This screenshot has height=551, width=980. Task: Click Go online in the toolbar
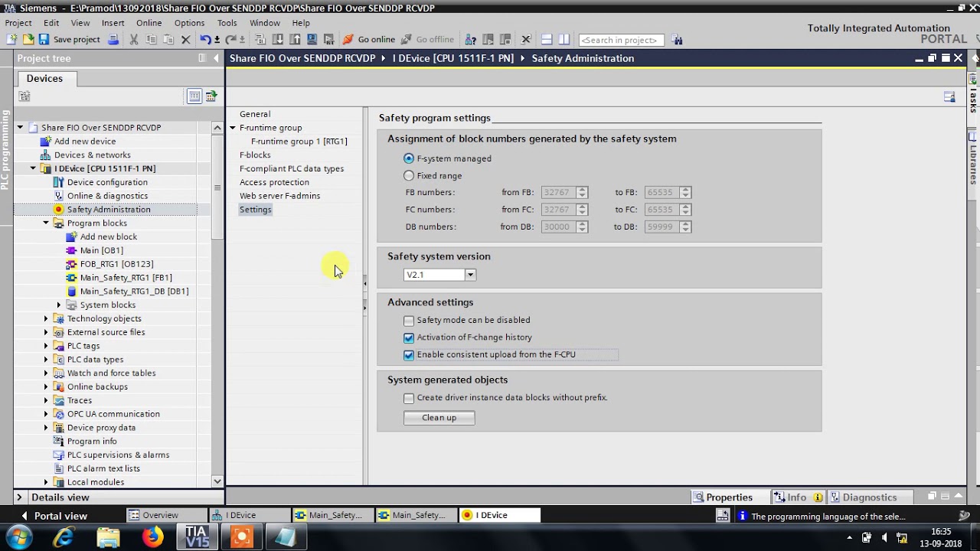(x=369, y=40)
